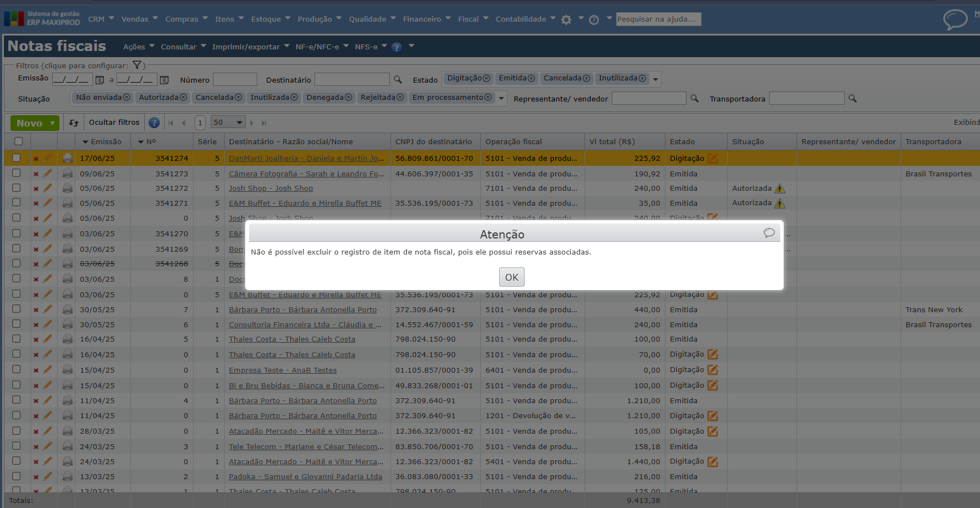Open the Fiscal menu
The image size is (980, 508).
[473, 19]
